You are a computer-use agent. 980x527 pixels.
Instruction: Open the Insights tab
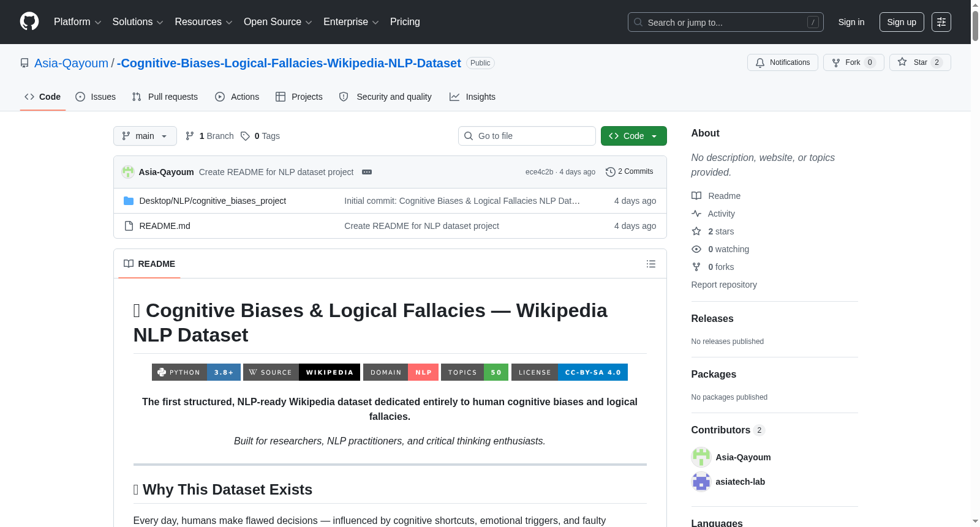[472, 97]
